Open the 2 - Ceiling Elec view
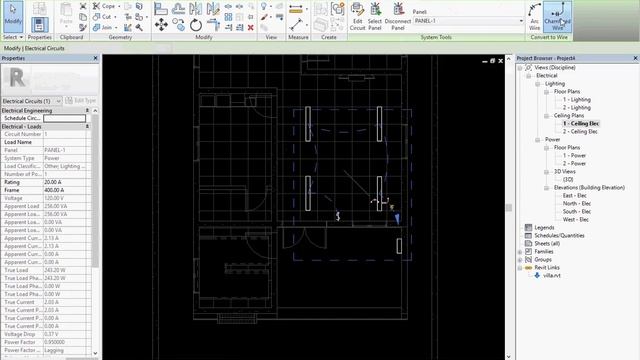Viewport: 640px width, 360px height. (x=580, y=132)
